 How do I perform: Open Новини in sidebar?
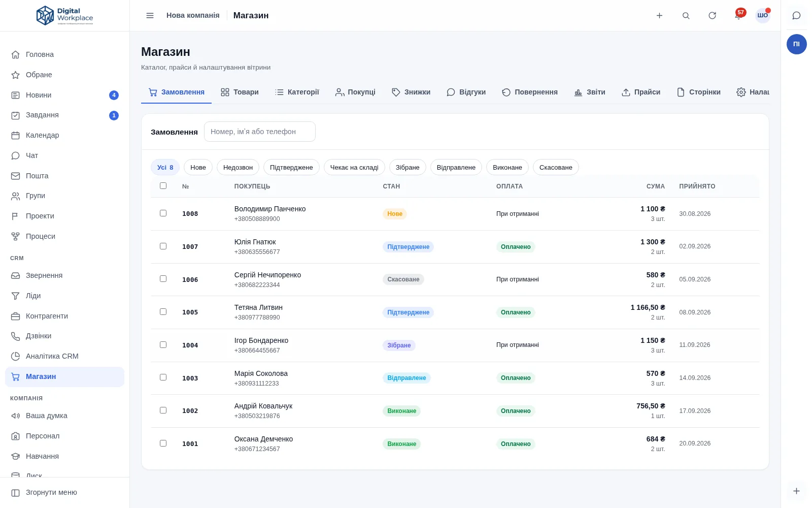(64, 95)
